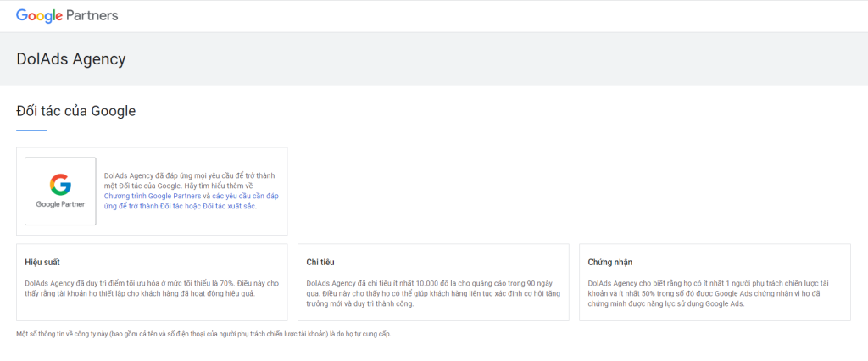
Task: Click the DolAds Agency đã đáp ứng paragraph
Action: (192, 191)
